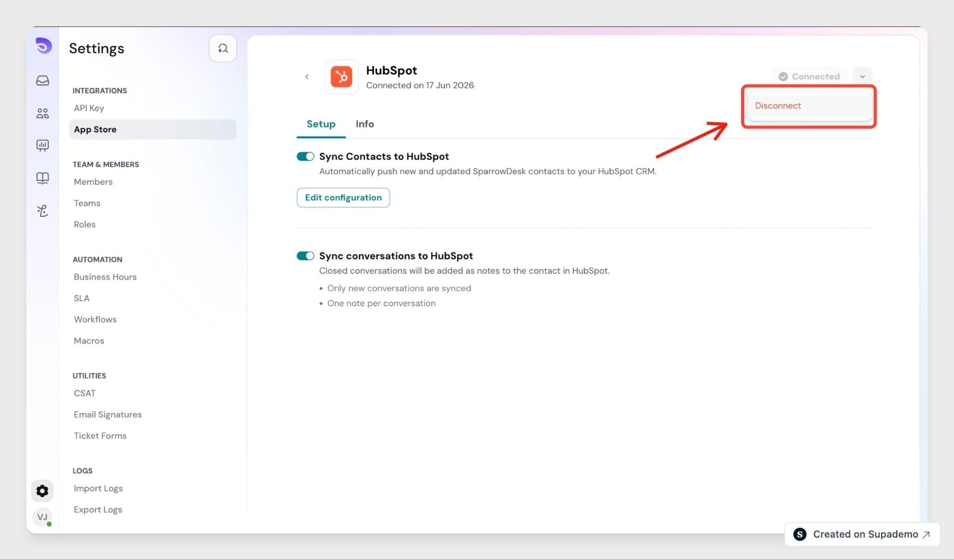
Task: Collapse the dropdown chevron beside Connected
Action: (862, 76)
